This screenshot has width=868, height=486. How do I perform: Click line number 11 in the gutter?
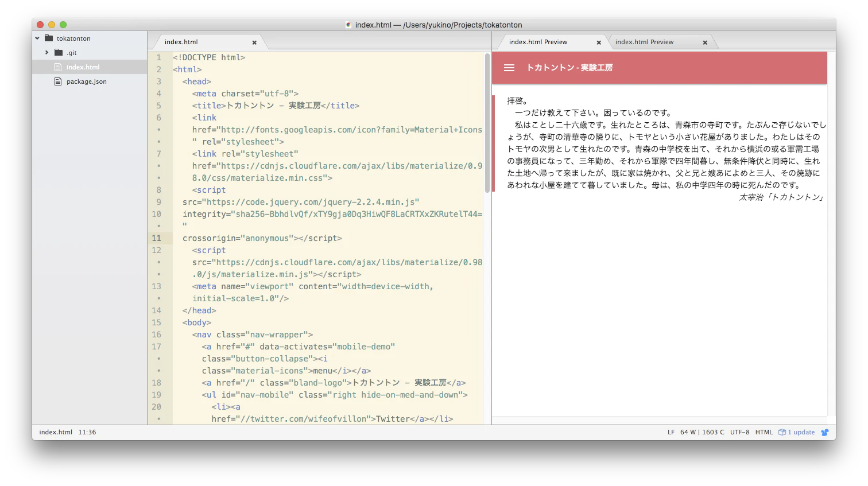pyautogui.click(x=156, y=238)
